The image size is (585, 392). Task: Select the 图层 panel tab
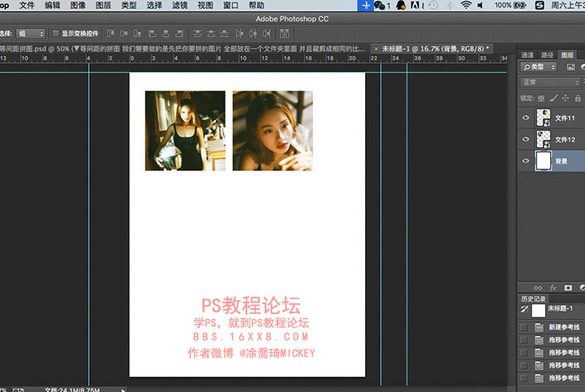567,56
